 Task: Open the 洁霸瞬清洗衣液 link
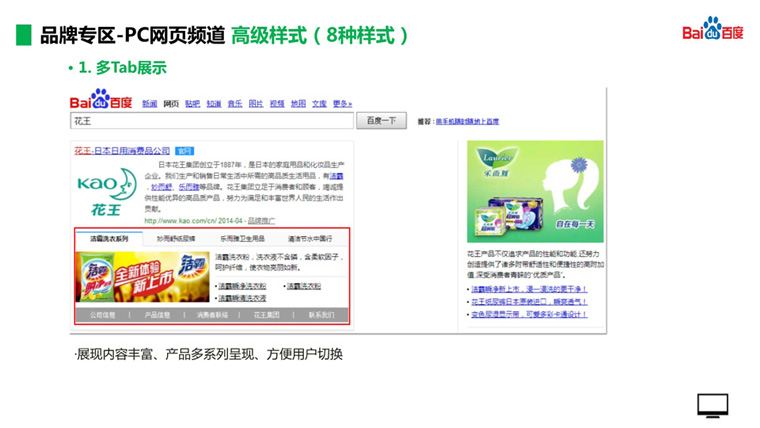[x=242, y=298]
